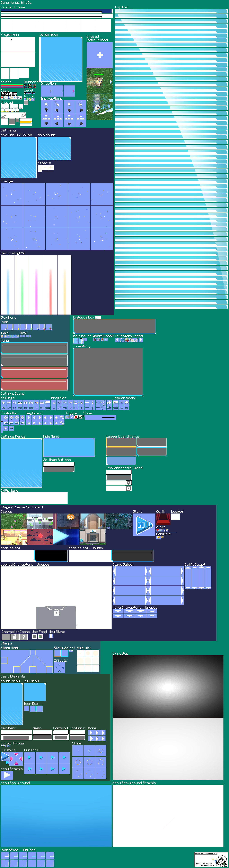Click the pink arrow in the Direction strip
Image resolution: width=229 pixels, height=868 pixels.
pyautogui.click(x=73, y=91)
